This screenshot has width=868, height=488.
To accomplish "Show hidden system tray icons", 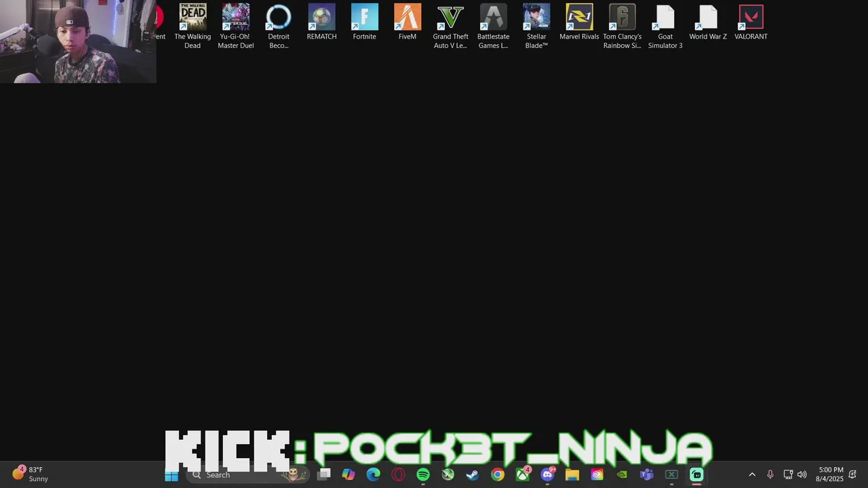I will click(x=752, y=474).
